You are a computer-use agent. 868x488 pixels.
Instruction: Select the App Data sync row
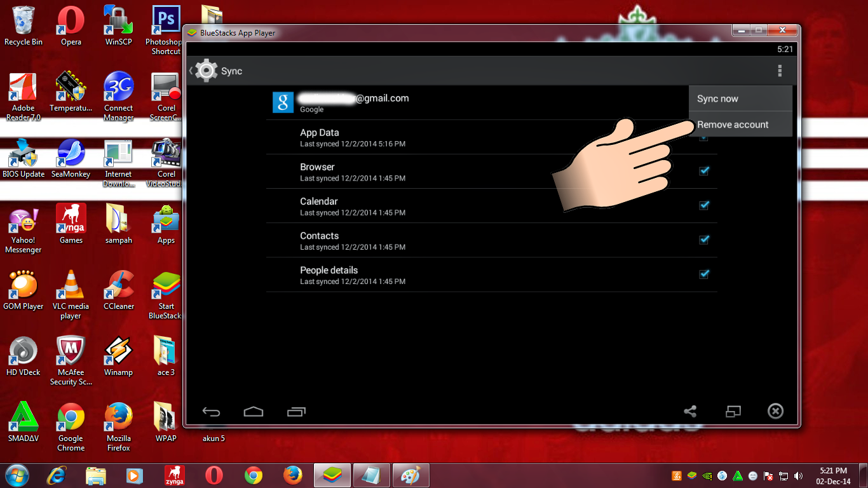491,137
